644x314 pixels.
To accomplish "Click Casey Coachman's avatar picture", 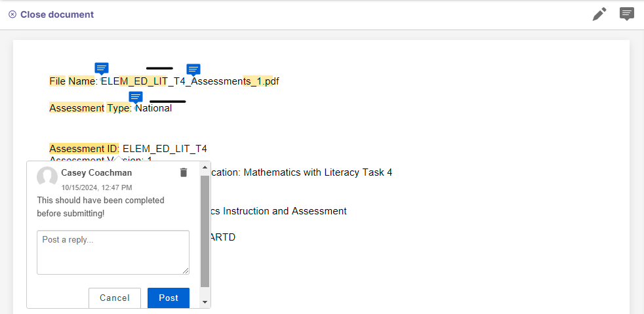I will pyautogui.click(x=47, y=177).
